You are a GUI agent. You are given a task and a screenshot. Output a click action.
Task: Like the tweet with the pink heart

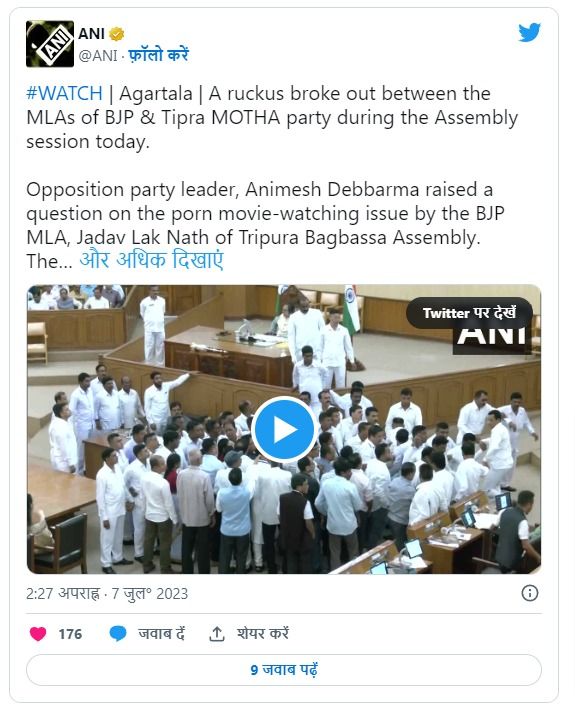[38, 633]
